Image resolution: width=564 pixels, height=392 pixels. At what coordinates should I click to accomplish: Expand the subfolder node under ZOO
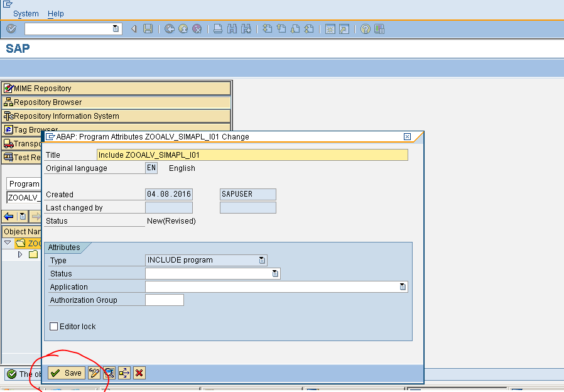click(20, 254)
